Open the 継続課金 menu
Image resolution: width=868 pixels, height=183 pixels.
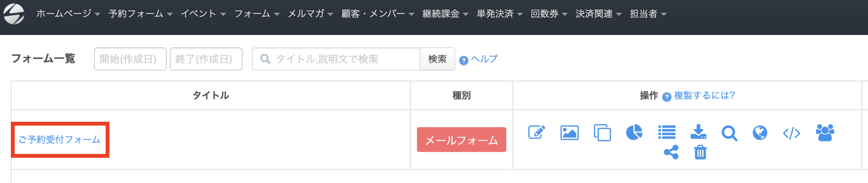[x=445, y=14]
